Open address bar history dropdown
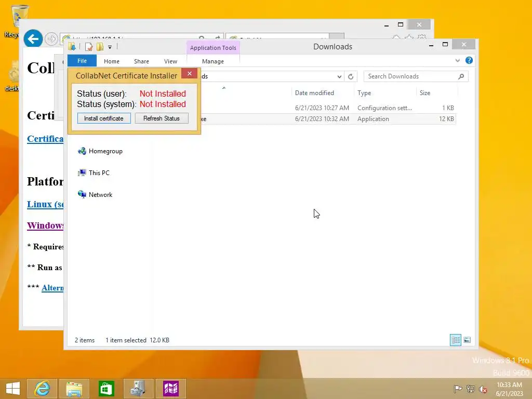 [x=339, y=77]
